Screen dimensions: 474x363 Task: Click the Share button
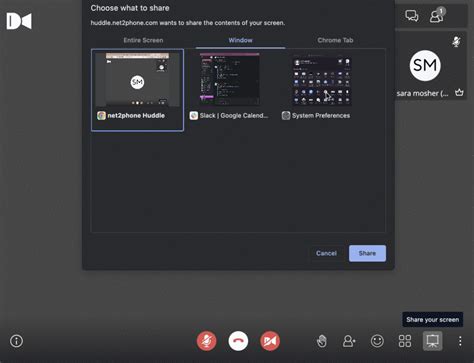pos(367,253)
